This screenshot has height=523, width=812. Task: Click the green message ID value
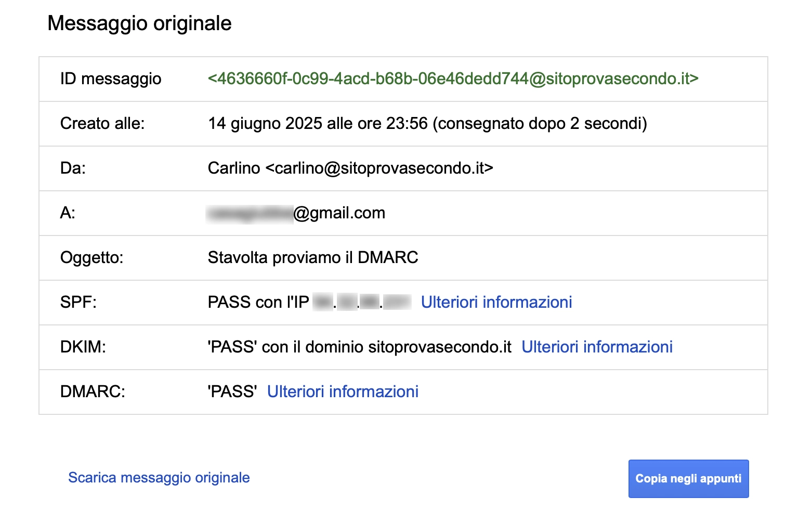453,79
